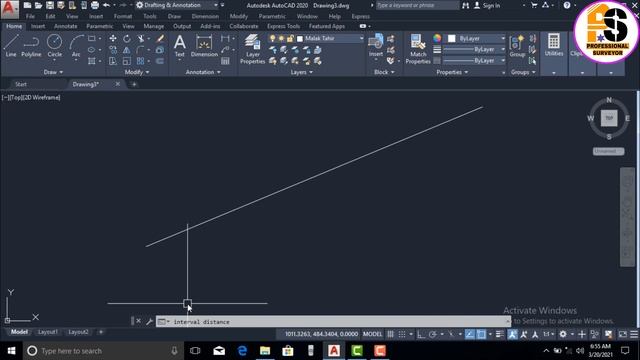Toggle MODEL space button in status bar
The height and width of the screenshot is (360, 640).
373,334
